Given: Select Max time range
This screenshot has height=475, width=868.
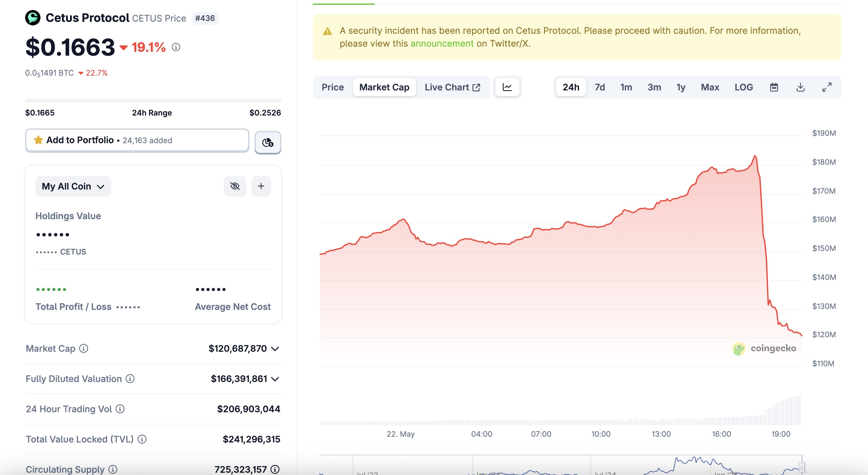Looking at the screenshot, I should [x=710, y=87].
